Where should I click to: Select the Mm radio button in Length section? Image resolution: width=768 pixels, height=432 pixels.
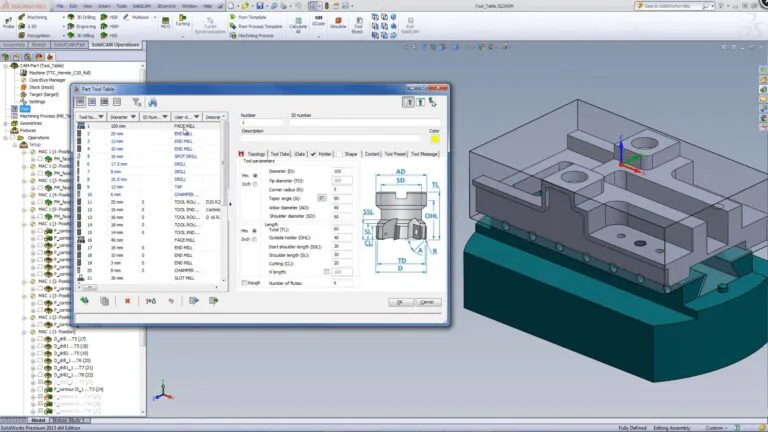pos(254,229)
